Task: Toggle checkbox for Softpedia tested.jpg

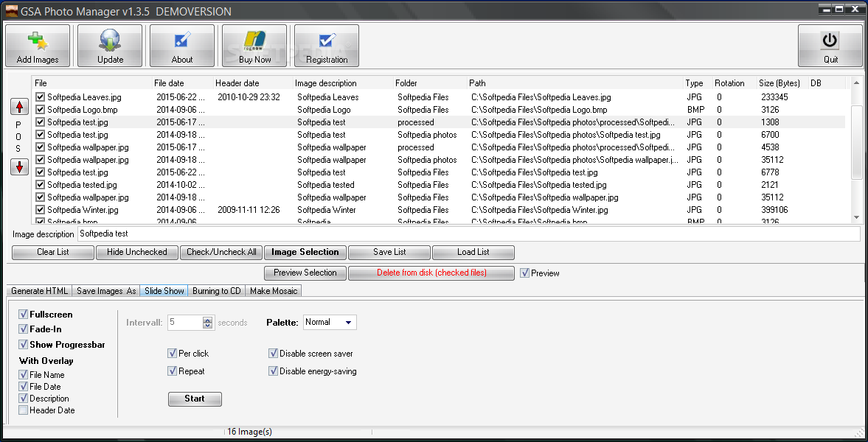Action: (40, 185)
